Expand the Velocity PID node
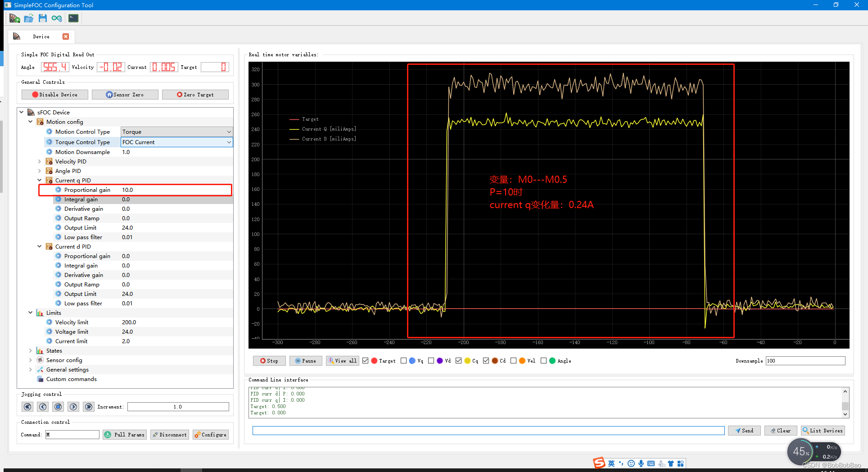 pyautogui.click(x=40, y=161)
